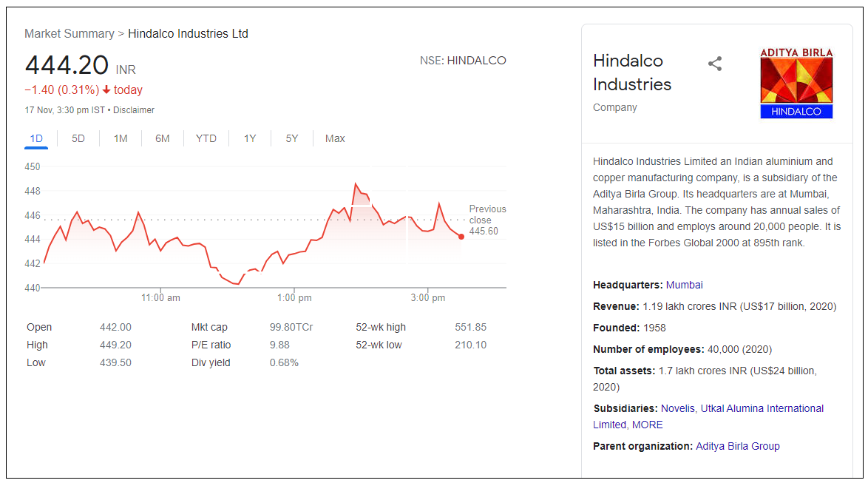This screenshot has width=868, height=483.
Task: Click the 11:00 am axis label
Action: pyautogui.click(x=160, y=298)
